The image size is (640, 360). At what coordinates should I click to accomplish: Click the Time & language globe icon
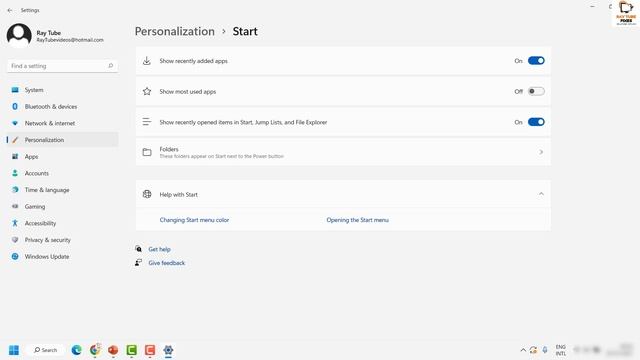[x=15, y=190]
